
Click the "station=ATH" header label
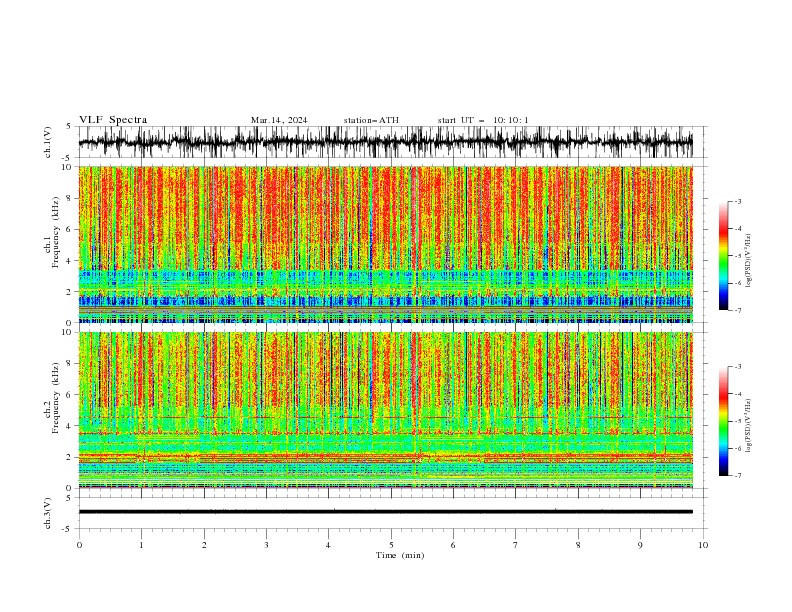point(371,120)
